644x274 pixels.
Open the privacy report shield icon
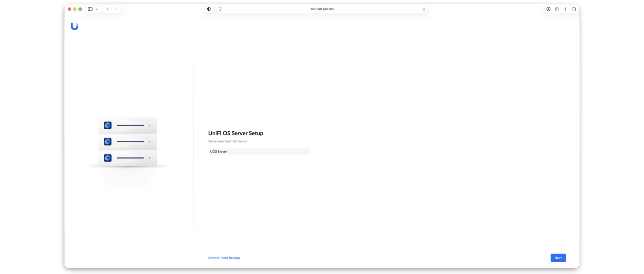click(209, 9)
